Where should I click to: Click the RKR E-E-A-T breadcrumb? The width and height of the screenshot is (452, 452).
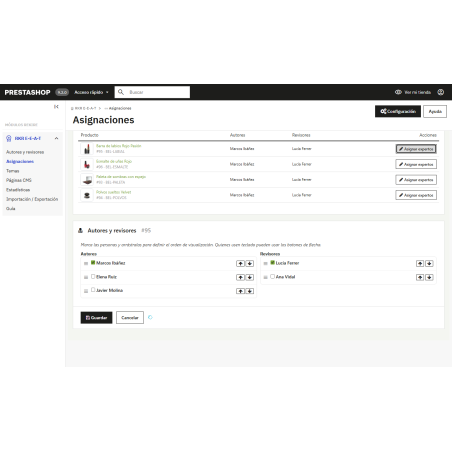84,108
